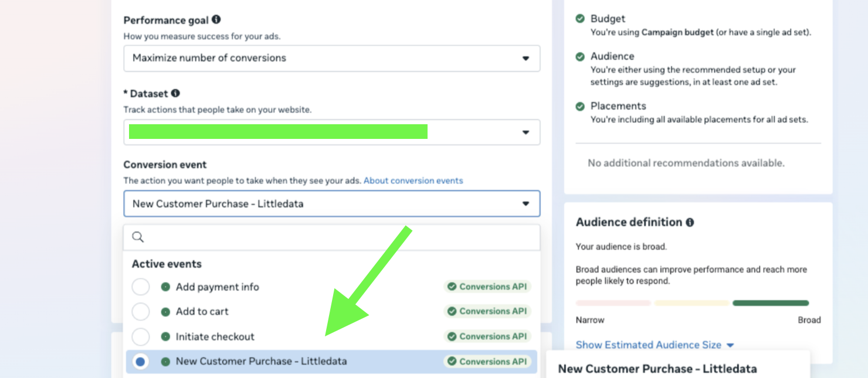868x378 pixels.
Task: Click the search magnifier icon in event list
Action: [x=138, y=237]
